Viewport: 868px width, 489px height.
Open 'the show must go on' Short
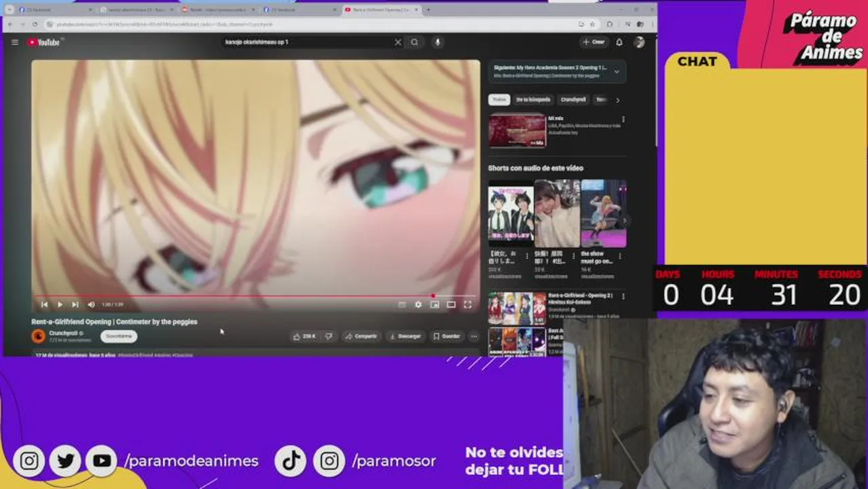603,213
